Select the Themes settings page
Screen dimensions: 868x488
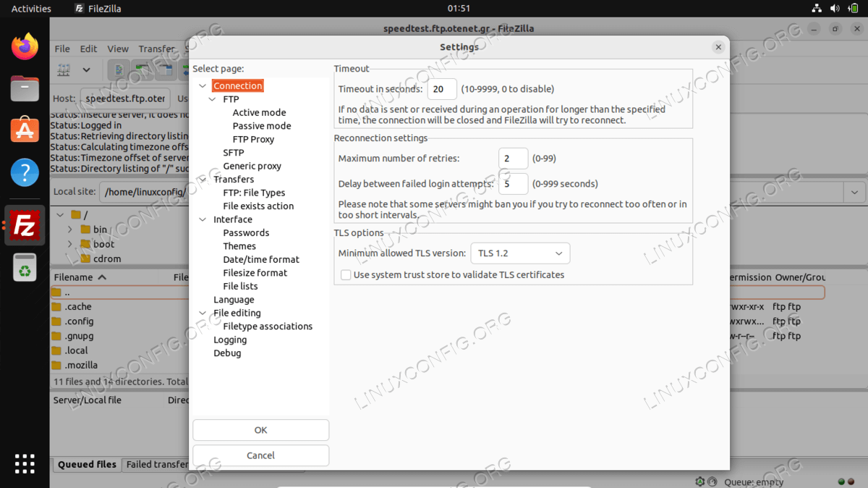coord(239,246)
